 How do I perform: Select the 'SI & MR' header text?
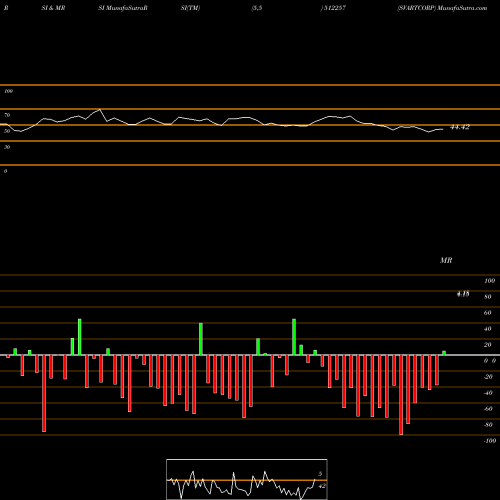coord(53,8)
